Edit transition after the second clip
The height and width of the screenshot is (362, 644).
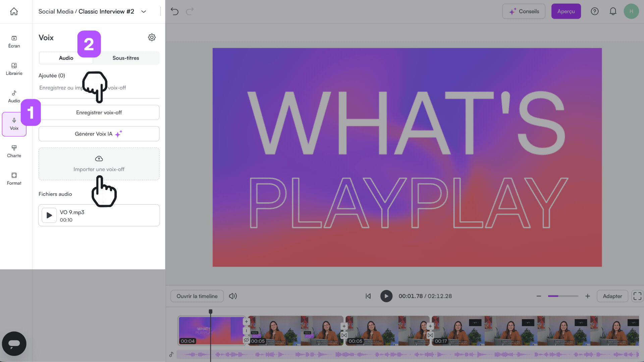[344, 335]
